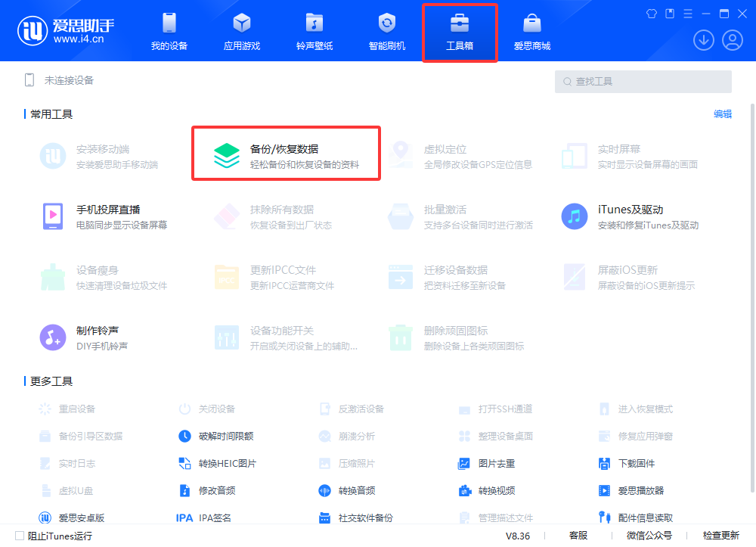Screen dimensions: 756x547
Task: Open the iTunes及驱动 music note icon
Action: pyautogui.click(x=574, y=216)
